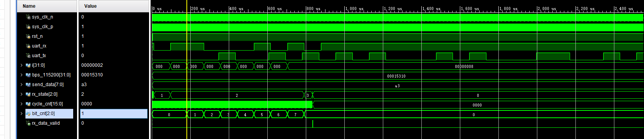
Task: Click the value a3 in Value column
Action: (84, 85)
